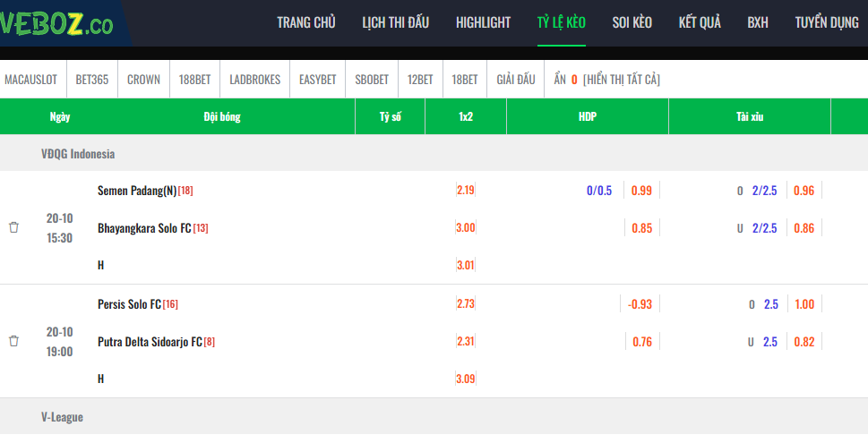Open the Kết Quả page
The height and width of the screenshot is (443, 868).
click(x=700, y=23)
